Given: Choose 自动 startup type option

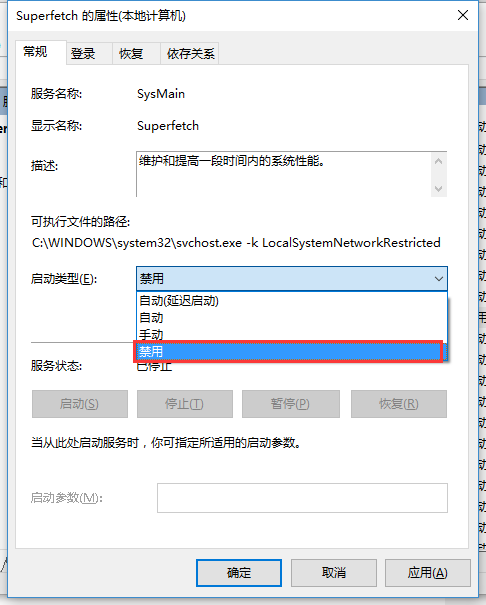Looking at the screenshot, I should pos(292,318).
